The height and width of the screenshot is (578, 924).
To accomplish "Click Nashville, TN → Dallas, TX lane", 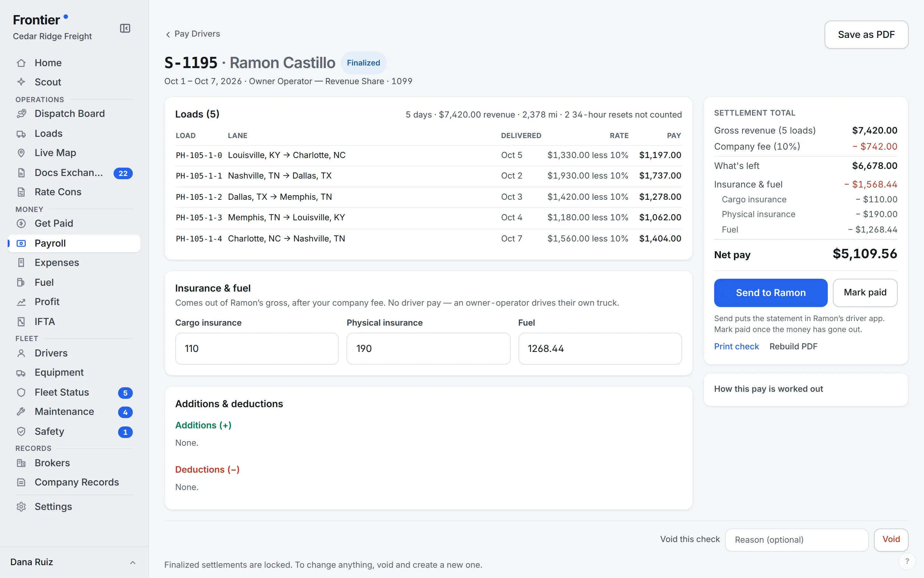I will point(279,176).
